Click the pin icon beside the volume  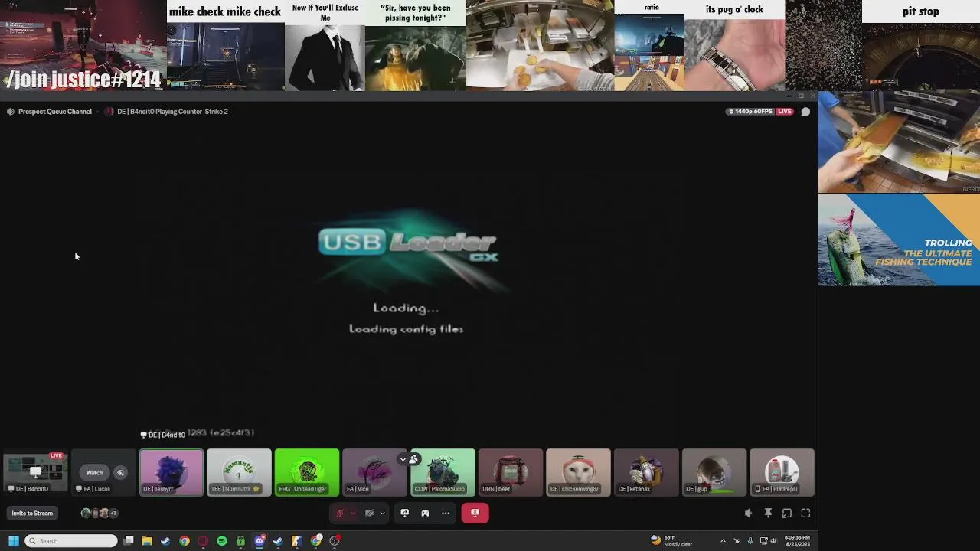[x=768, y=514]
